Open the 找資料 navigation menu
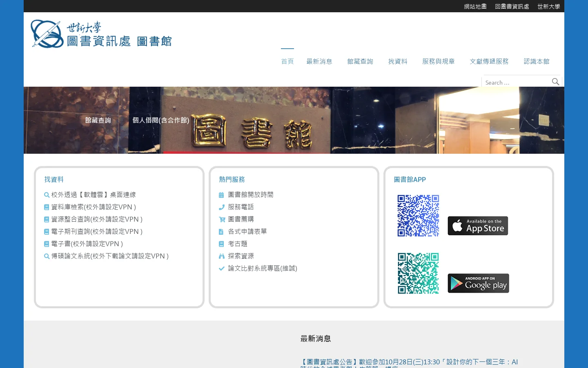Image resolution: width=588 pixels, height=368 pixels. coord(398,61)
